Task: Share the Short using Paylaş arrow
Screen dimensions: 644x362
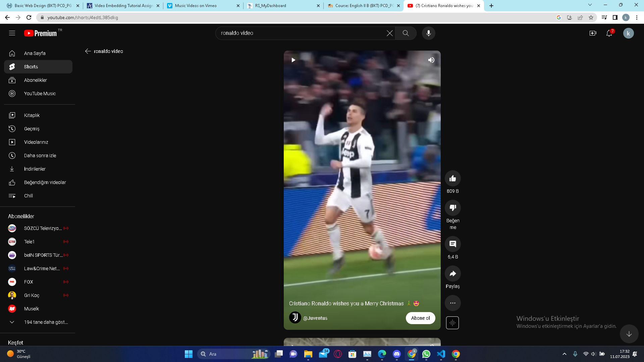Action: click(x=452, y=274)
